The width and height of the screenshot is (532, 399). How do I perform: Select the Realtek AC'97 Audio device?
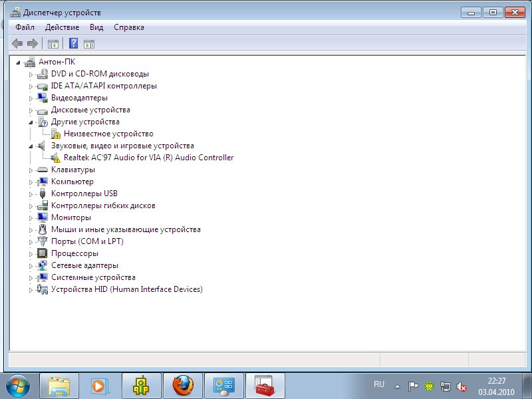[148, 158]
